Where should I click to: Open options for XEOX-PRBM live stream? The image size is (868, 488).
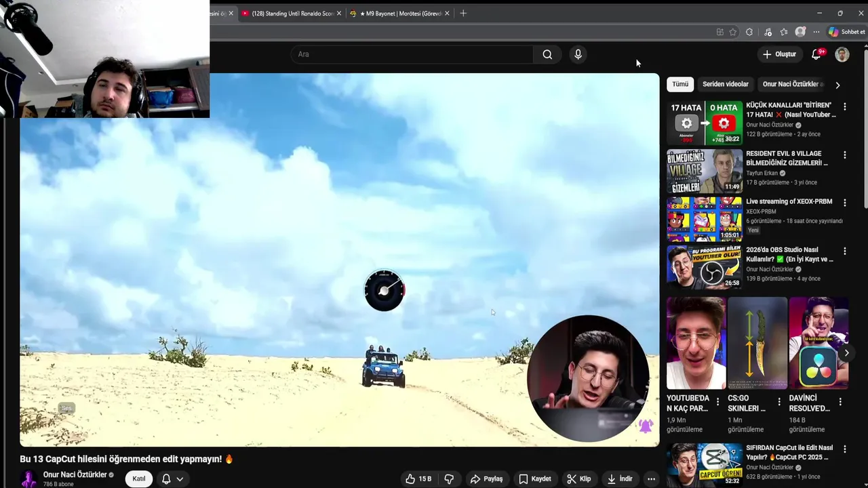click(844, 203)
